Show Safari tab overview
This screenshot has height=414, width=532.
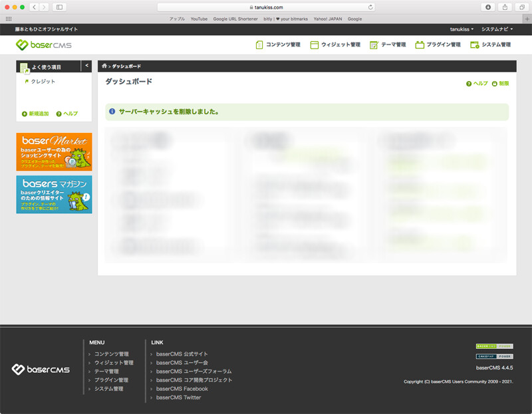click(522, 7)
